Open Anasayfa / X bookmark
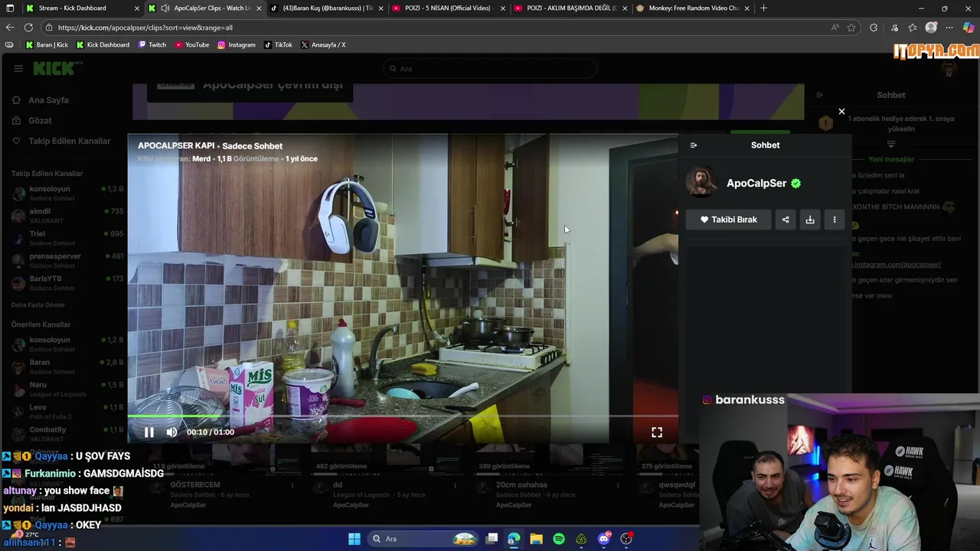The width and height of the screenshot is (980, 551). pos(323,45)
